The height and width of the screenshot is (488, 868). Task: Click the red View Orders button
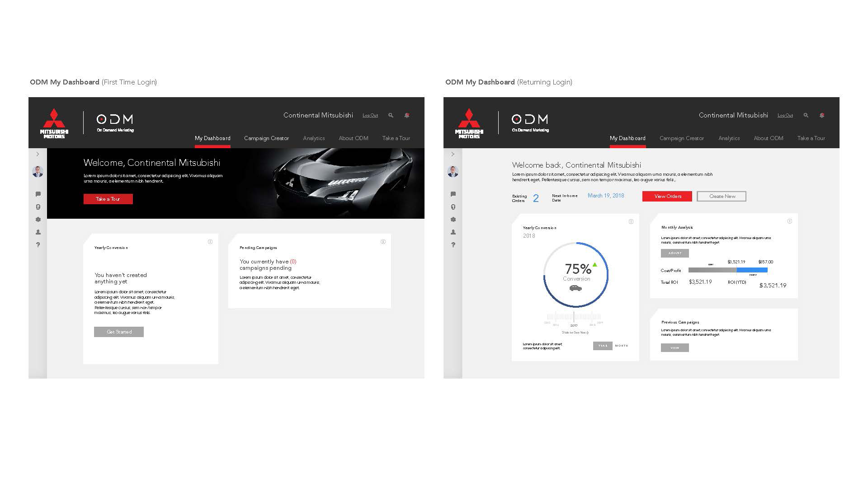tap(667, 196)
